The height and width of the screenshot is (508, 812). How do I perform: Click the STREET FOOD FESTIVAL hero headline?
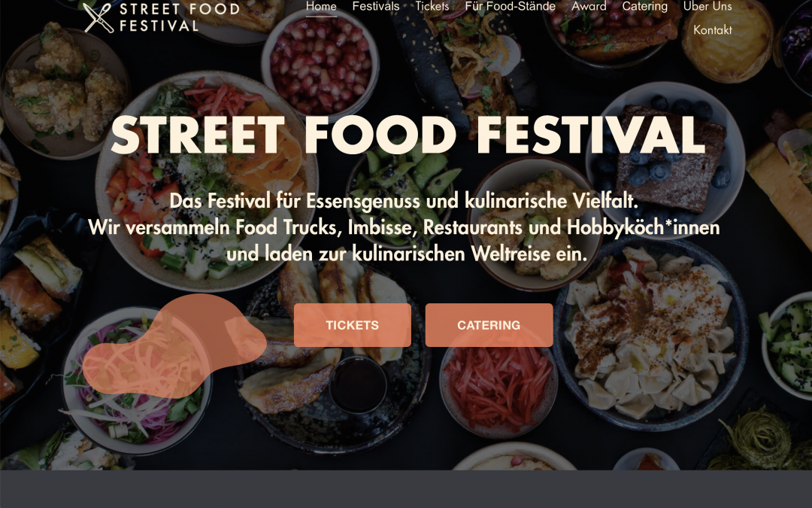tap(406, 137)
